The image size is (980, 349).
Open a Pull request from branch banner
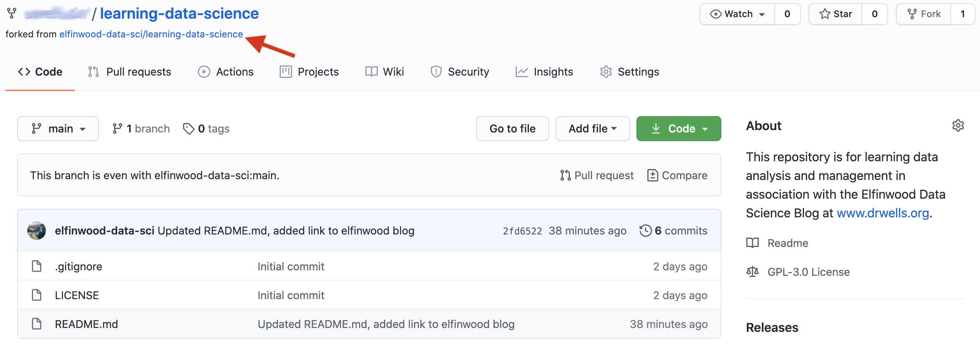coord(597,175)
